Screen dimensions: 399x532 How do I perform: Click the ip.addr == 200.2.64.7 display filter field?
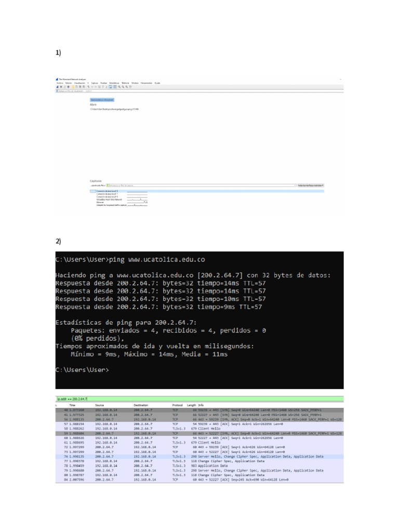(x=199, y=399)
